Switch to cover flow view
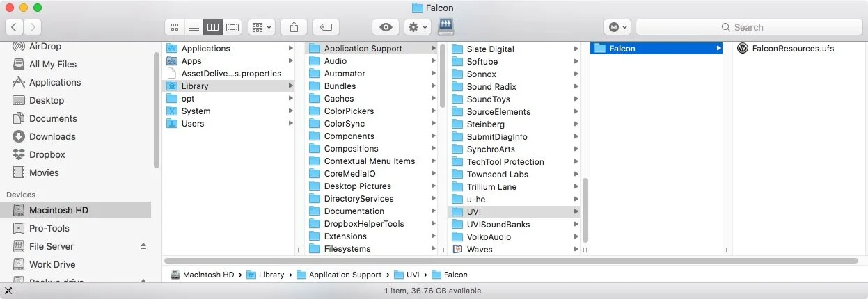The height and width of the screenshot is (299, 868). [x=232, y=27]
